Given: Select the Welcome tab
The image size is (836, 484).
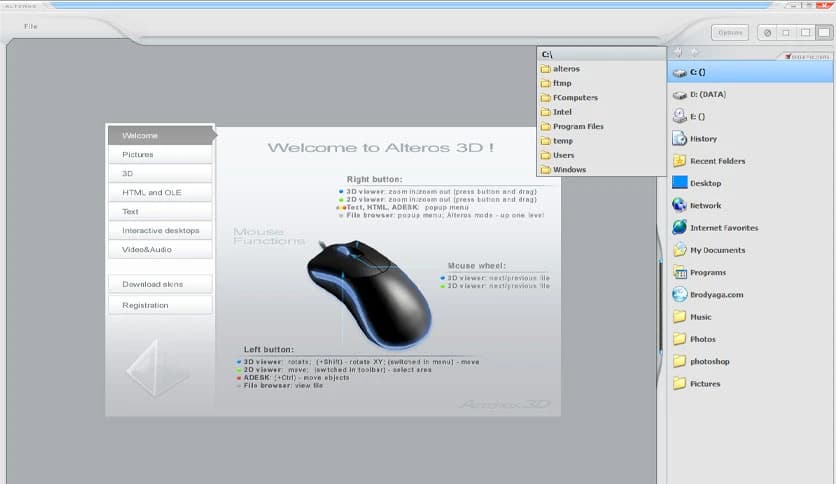Looking at the screenshot, I should (161, 135).
